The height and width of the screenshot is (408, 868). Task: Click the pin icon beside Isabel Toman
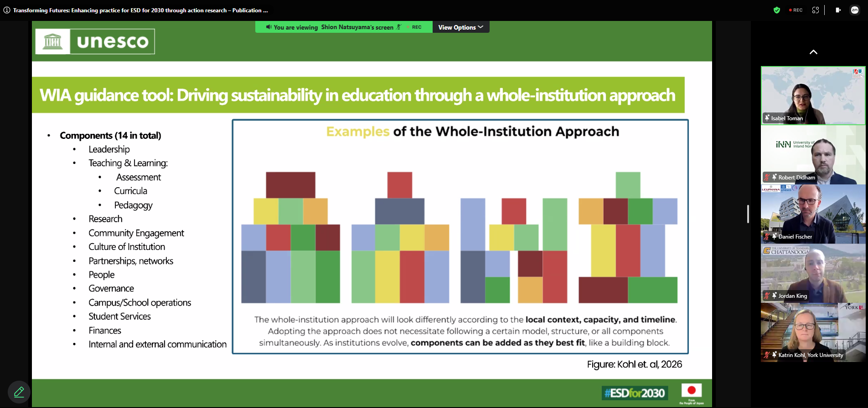[x=767, y=118]
